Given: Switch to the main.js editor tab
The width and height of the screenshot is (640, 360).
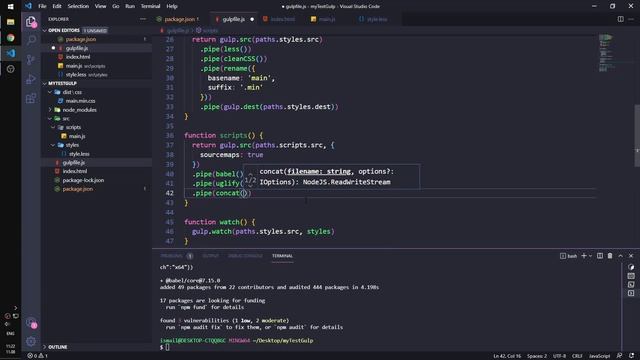Looking at the screenshot, I should click(x=326, y=19).
